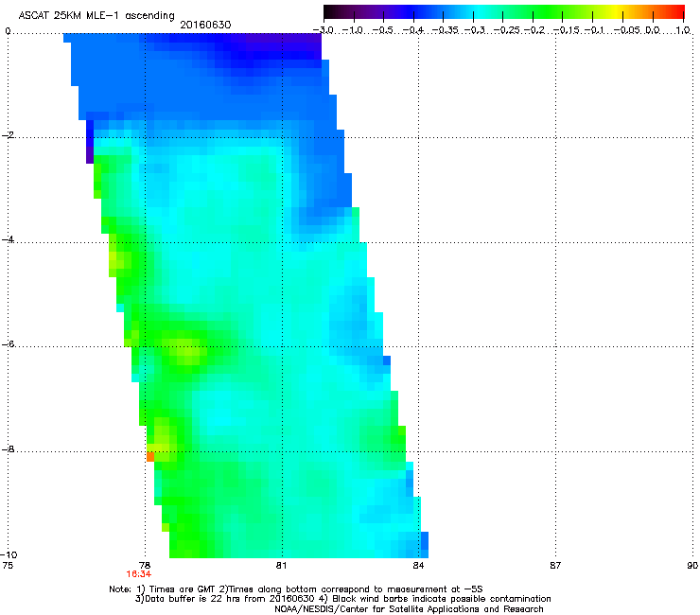Image resolution: width=700 pixels, height=615 pixels.
Task: Click the note line starting "Note: 1) Times are GMT"
Action: coord(295,589)
